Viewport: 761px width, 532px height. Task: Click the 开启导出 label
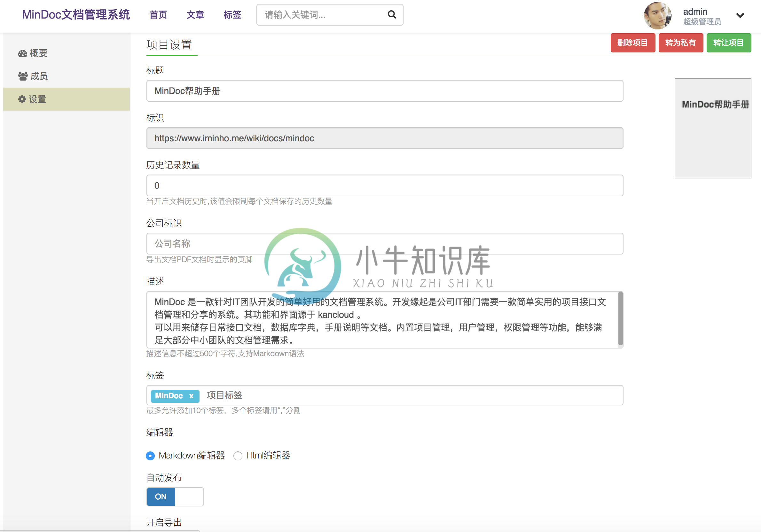[164, 523]
